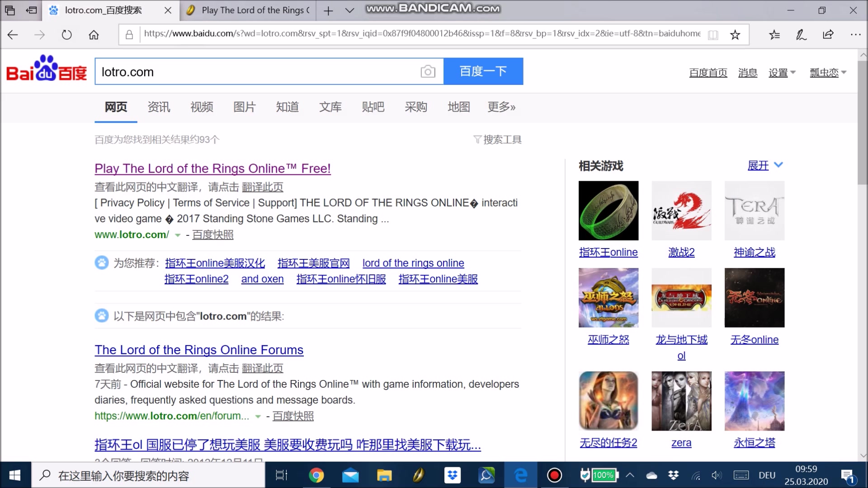Image resolution: width=868 pixels, height=488 pixels.
Task: Open the 瓢虫恋 account dropdown
Action: click(x=828, y=73)
